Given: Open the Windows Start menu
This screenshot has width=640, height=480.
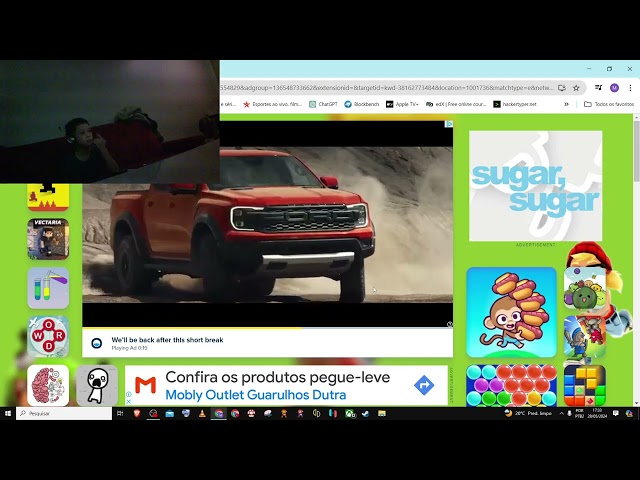Looking at the screenshot, I should (x=7, y=413).
